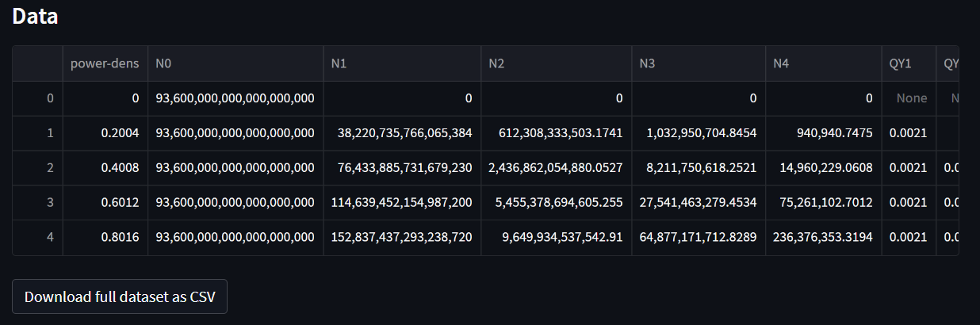Select the N4 column header

pos(824,63)
